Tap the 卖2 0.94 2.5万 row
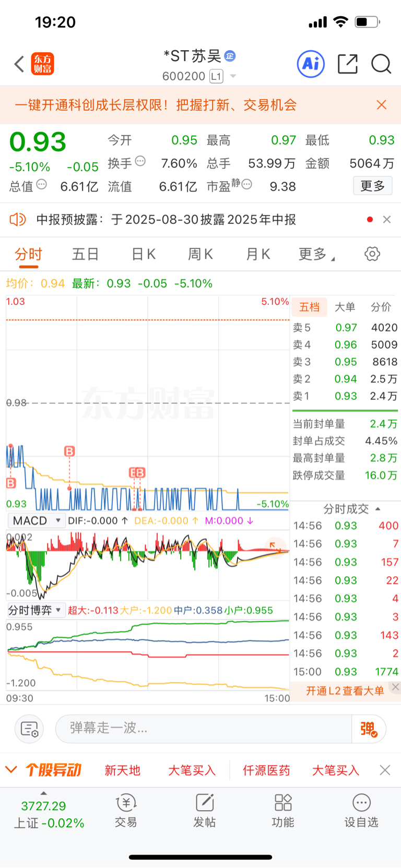The height and width of the screenshot is (868, 401). (345, 379)
